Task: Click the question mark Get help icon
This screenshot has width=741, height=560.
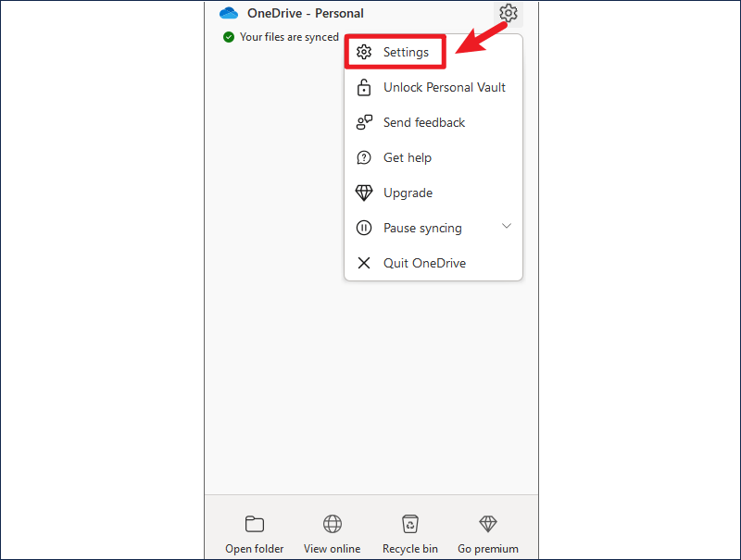Action: click(x=364, y=157)
